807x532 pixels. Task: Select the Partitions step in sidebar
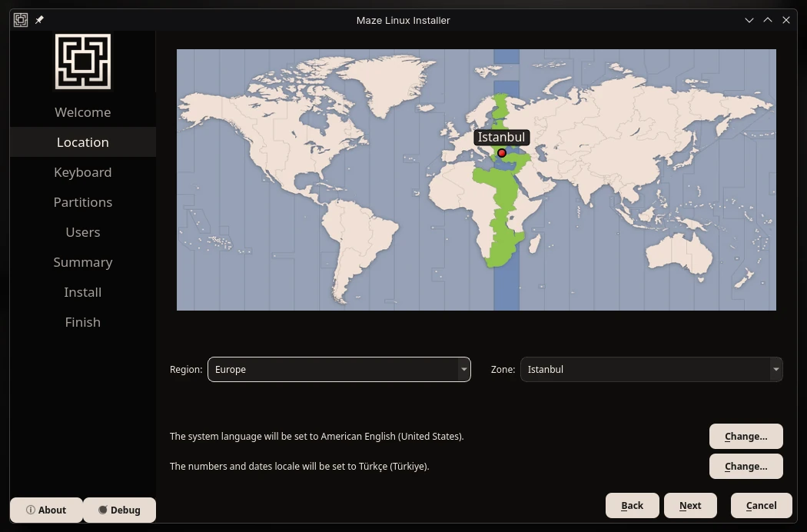pyautogui.click(x=83, y=202)
